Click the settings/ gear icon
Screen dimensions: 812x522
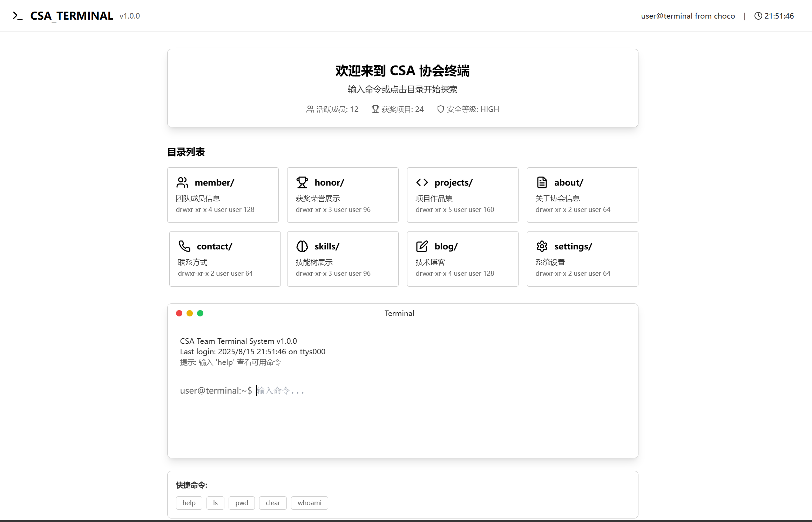(x=542, y=246)
